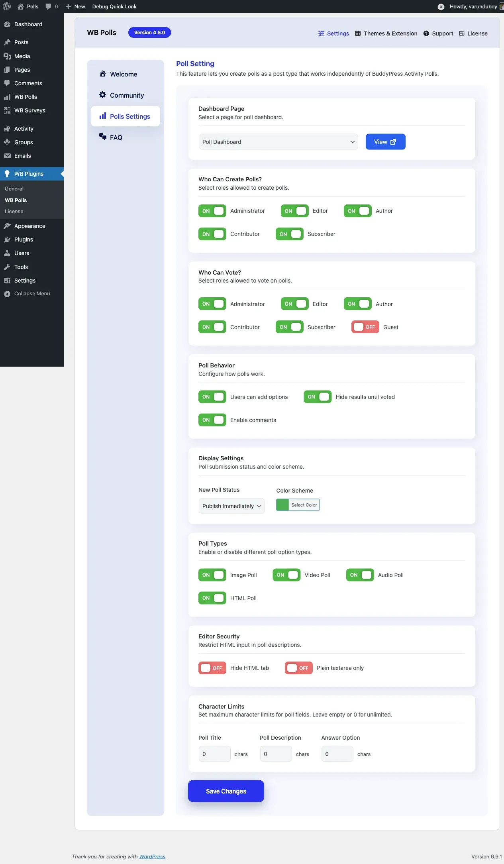Toggle Author under Who Can Vote

tap(358, 304)
